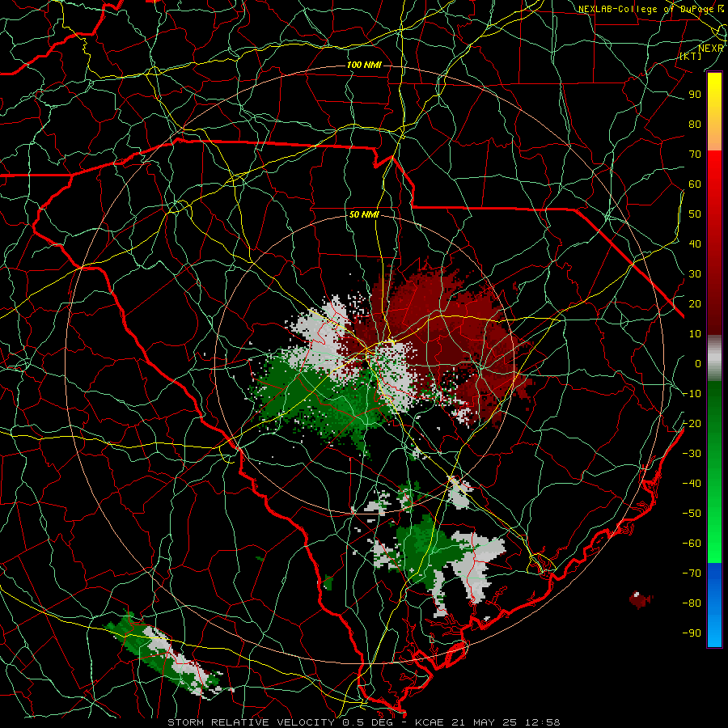Click the -30 value on the velocity scale
The width and height of the screenshot is (728, 728).
[692, 454]
